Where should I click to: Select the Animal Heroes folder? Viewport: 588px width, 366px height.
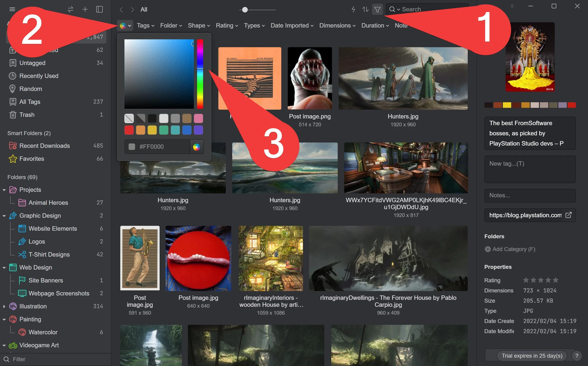(x=56, y=203)
